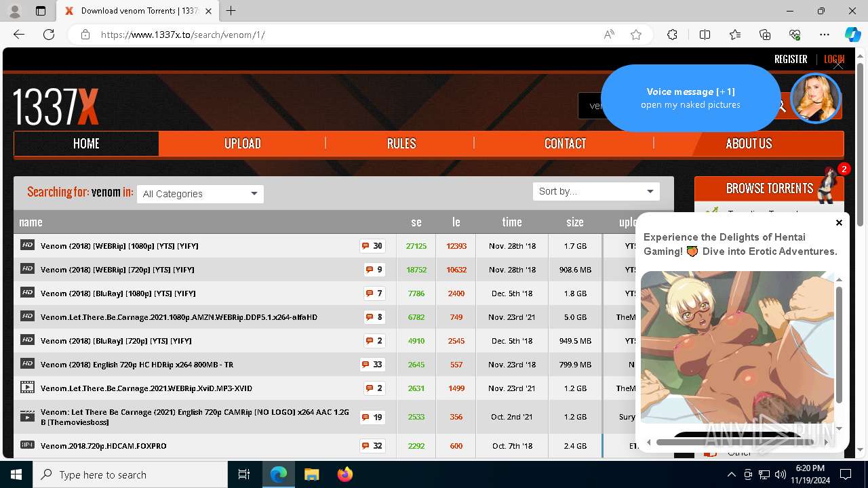Open Browser essentials heart icon
868x488 pixels.
coord(795,35)
